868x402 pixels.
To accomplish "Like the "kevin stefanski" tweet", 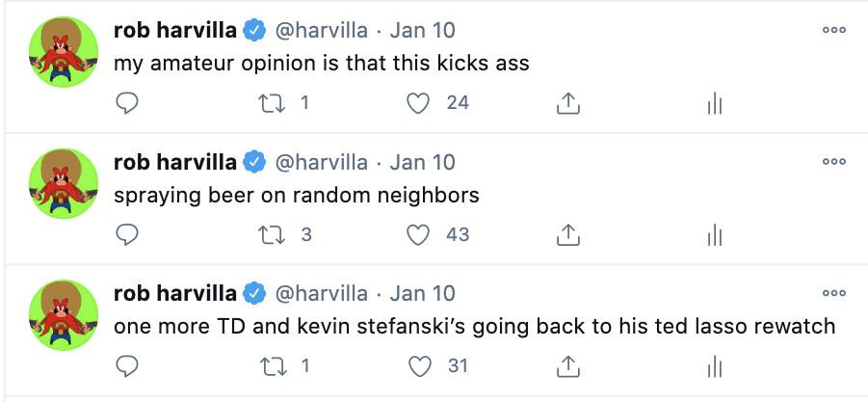I will (x=418, y=365).
